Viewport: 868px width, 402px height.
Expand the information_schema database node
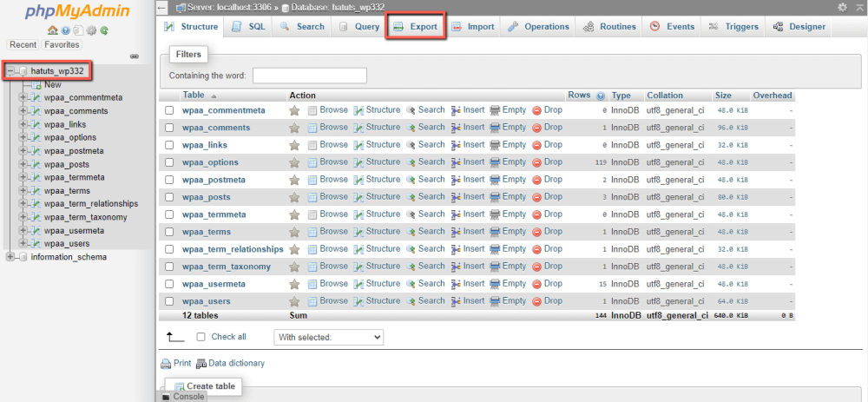10,257
